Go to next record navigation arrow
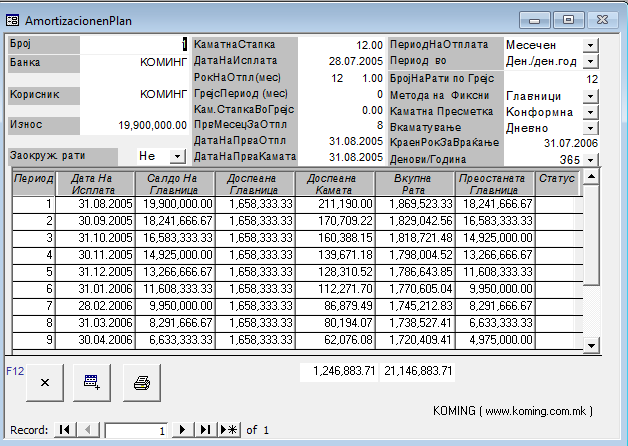Screen dimensions: 628x446 pyautogui.click(x=183, y=430)
